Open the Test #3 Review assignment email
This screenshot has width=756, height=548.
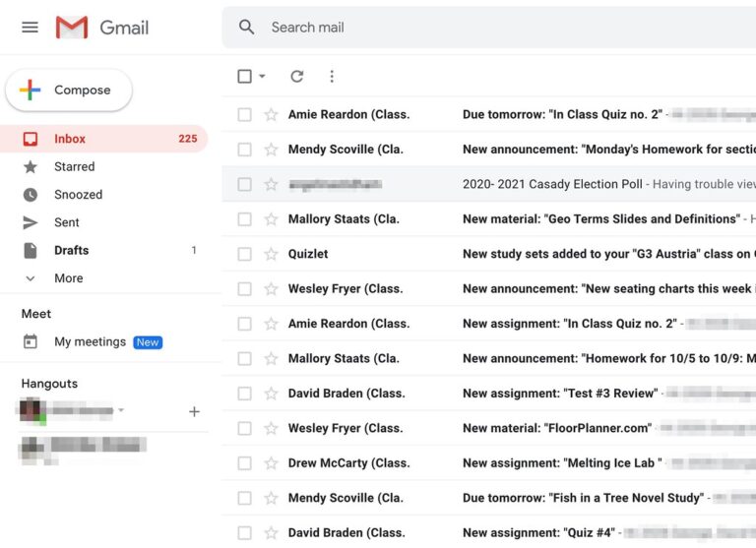tap(489, 394)
